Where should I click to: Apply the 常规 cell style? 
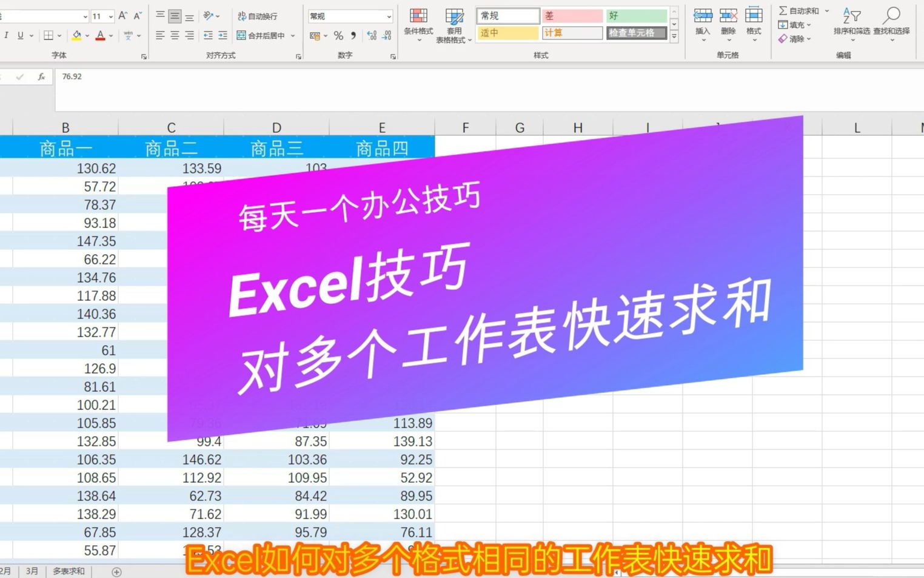[x=508, y=16]
